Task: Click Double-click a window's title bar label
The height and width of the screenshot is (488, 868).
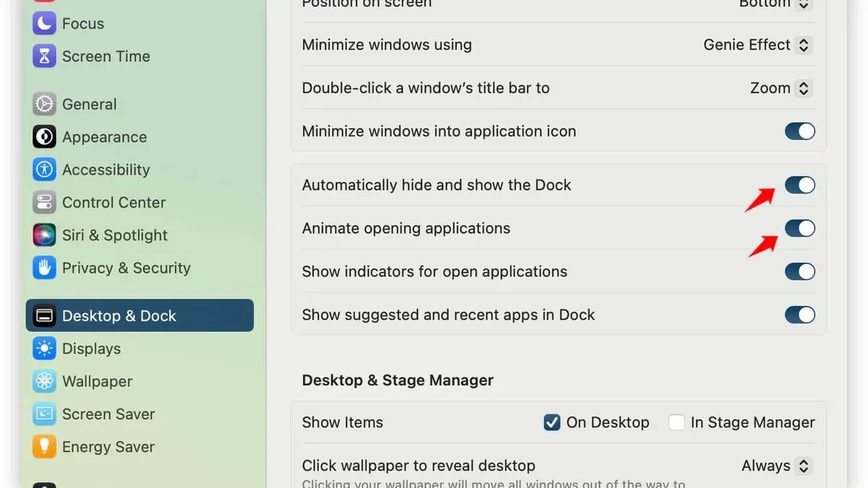Action: pyautogui.click(x=426, y=88)
